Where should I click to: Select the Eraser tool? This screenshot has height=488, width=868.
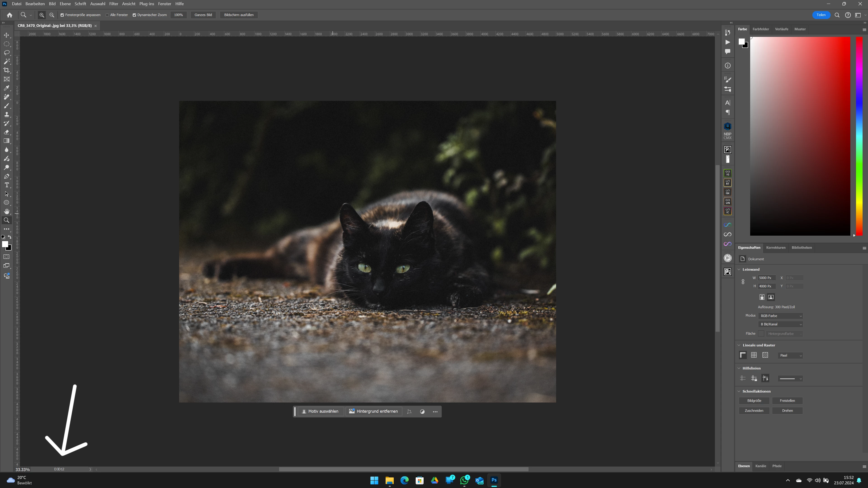click(6, 132)
